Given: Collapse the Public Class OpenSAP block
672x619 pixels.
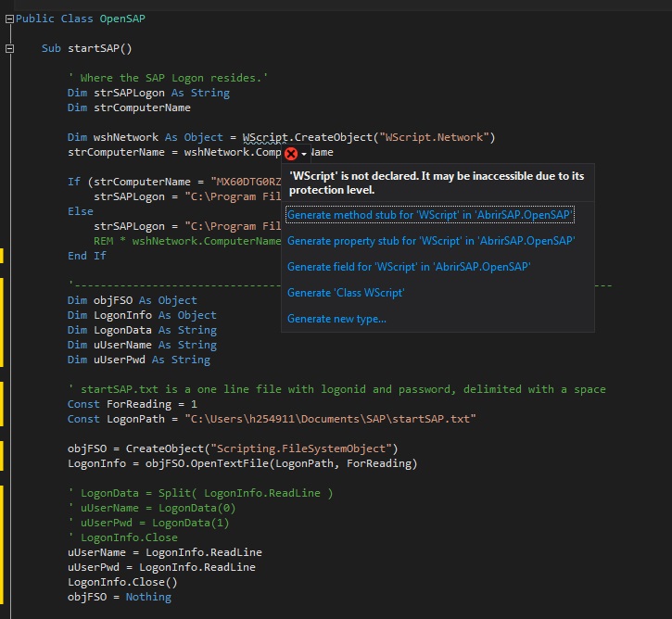Looking at the screenshot, I should coord(9,19).
